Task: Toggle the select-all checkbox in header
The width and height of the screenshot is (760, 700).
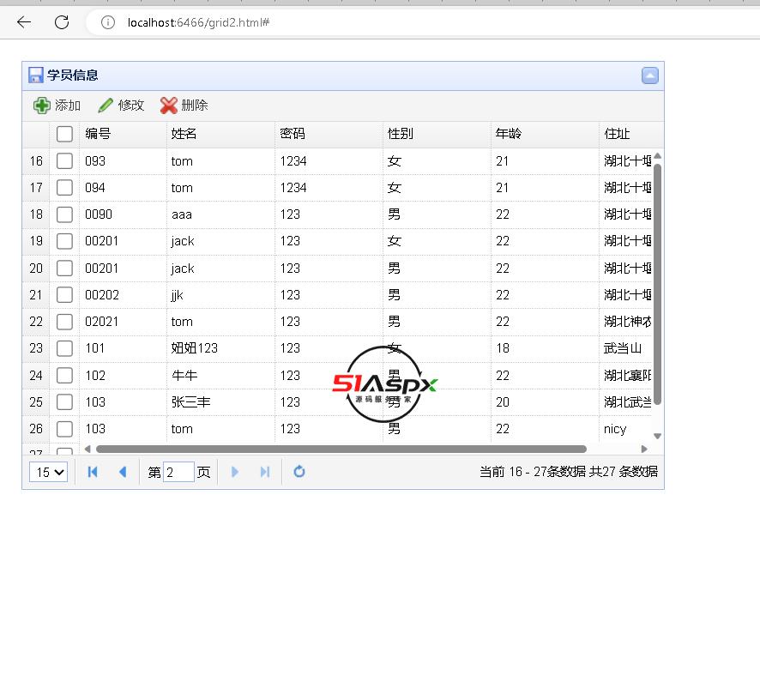Action: coord(64,134)
